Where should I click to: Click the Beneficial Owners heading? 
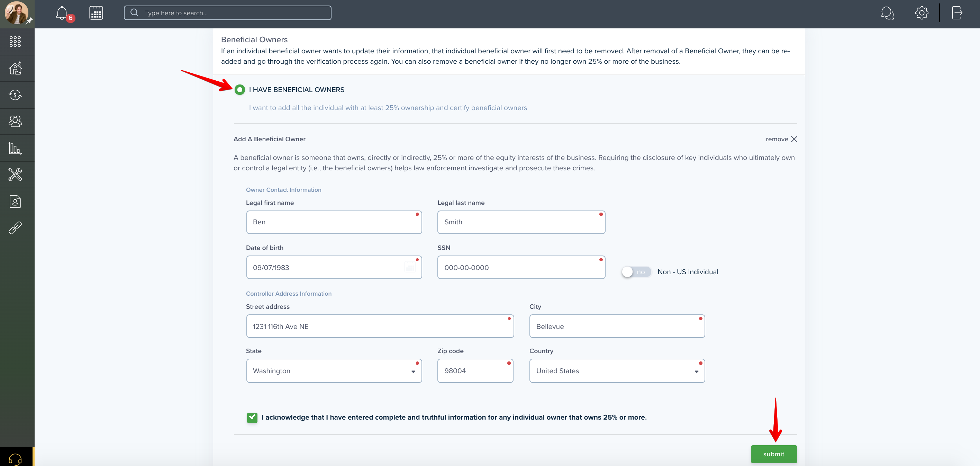tap(254, 39)
